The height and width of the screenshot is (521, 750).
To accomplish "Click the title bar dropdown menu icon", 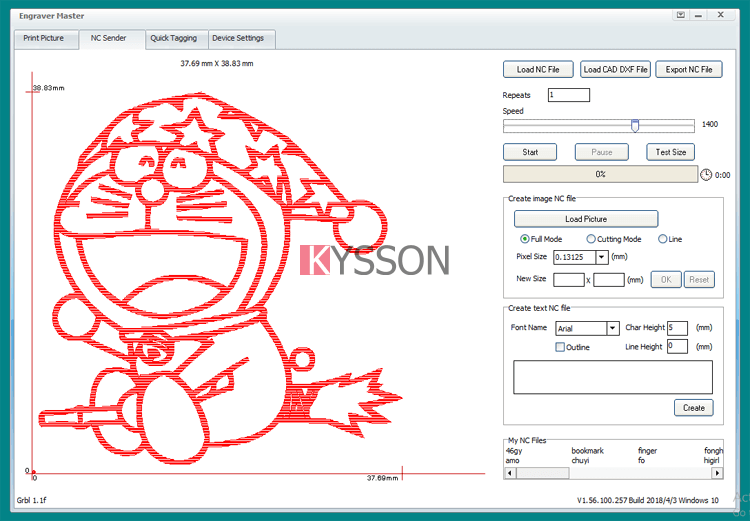I will click(681, 15).
